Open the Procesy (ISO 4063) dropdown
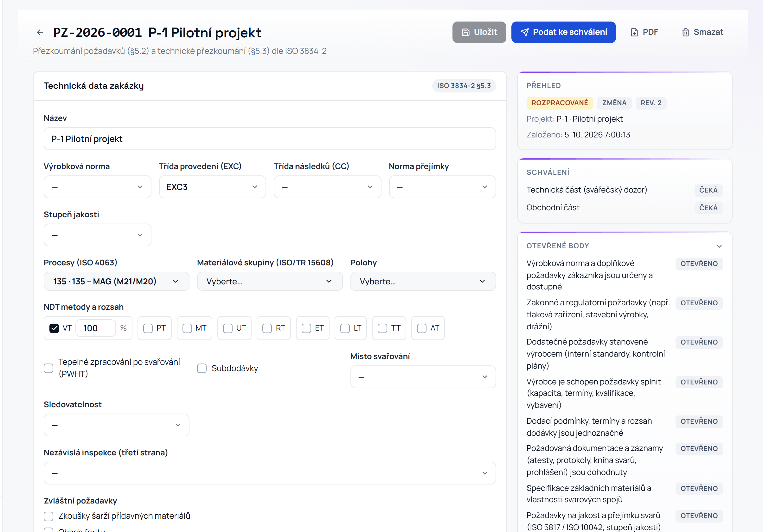Screen dimensions: 763x532 [x=116, y=281]
